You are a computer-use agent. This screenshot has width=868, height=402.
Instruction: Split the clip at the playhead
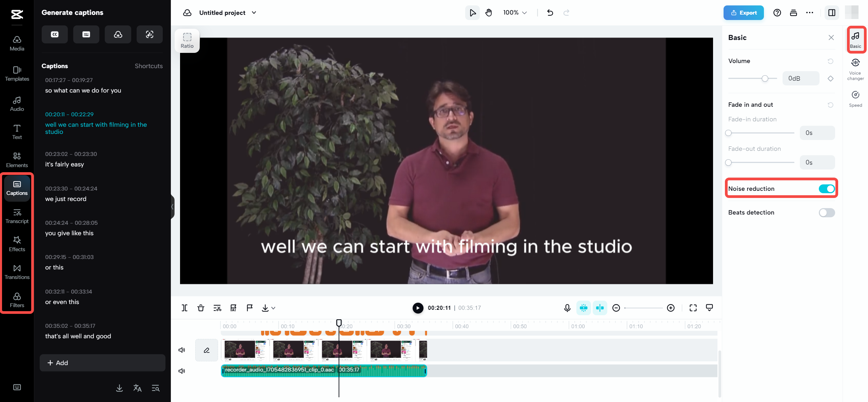pos(184,308)
